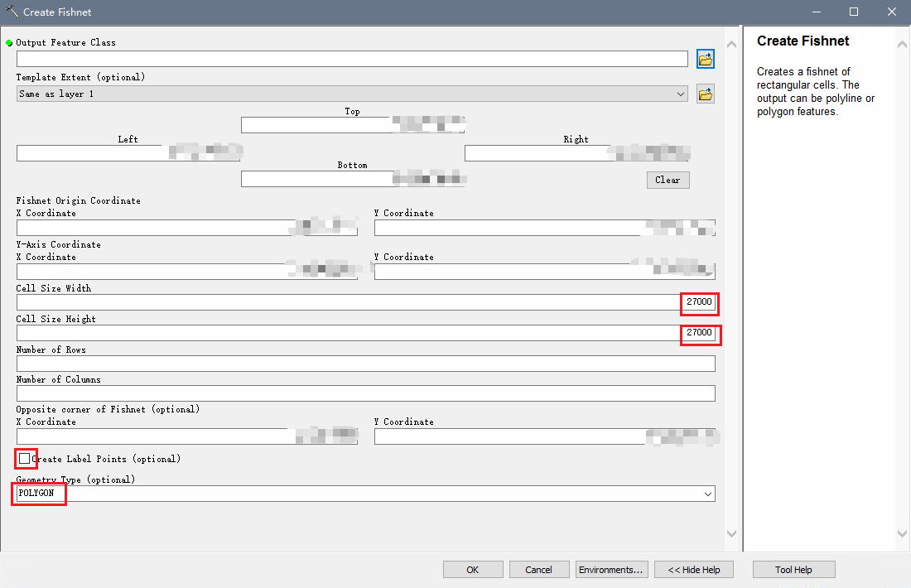The height and width of the screenshot is (588, 911).
Task: Open Tool Help documentation
Action: pos(793,569)
